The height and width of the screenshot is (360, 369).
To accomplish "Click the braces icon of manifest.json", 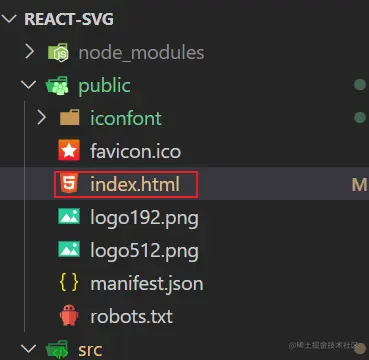I will 69,282.
